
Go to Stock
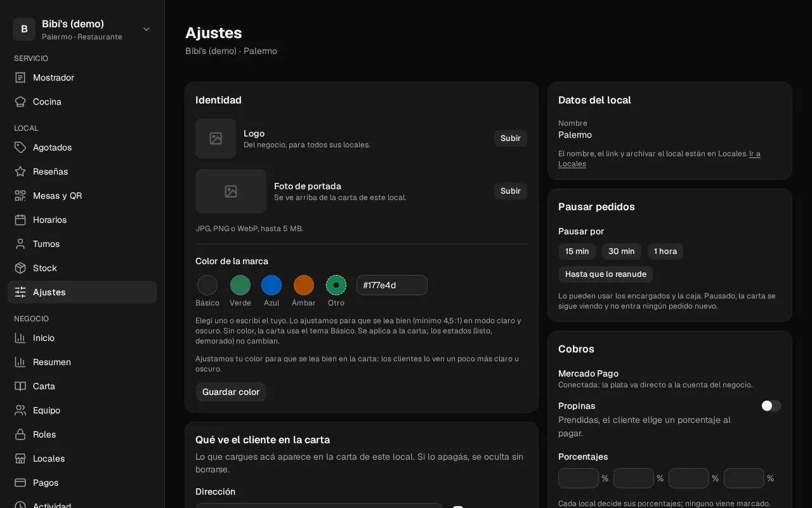82,268
